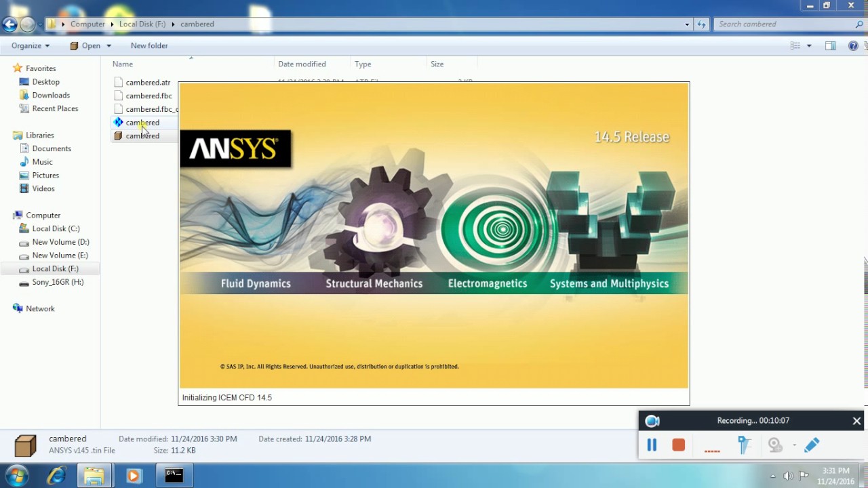
Task: Pause the screen recording
Action: pos(652,445)
